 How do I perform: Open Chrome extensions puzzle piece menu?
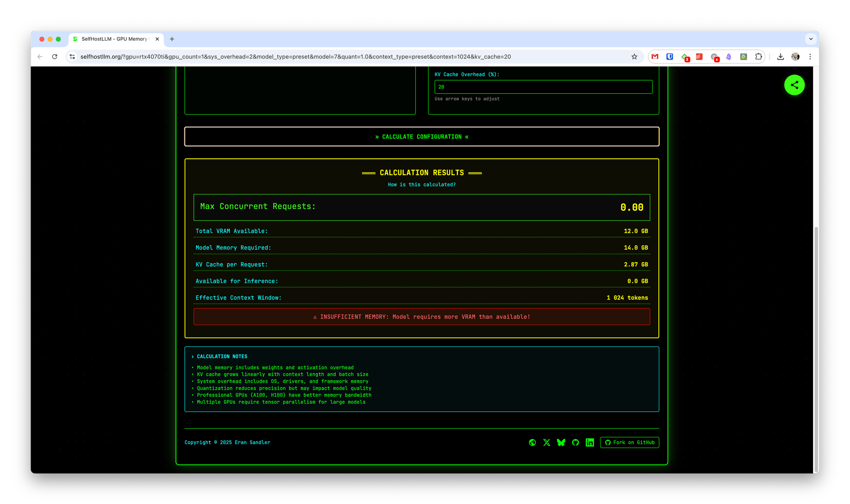coord(758,56)
